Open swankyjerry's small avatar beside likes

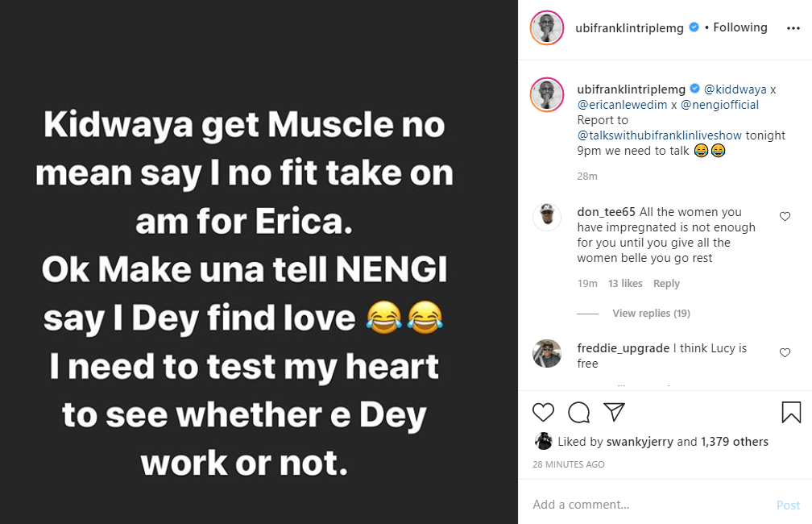[x=544, y=441]
